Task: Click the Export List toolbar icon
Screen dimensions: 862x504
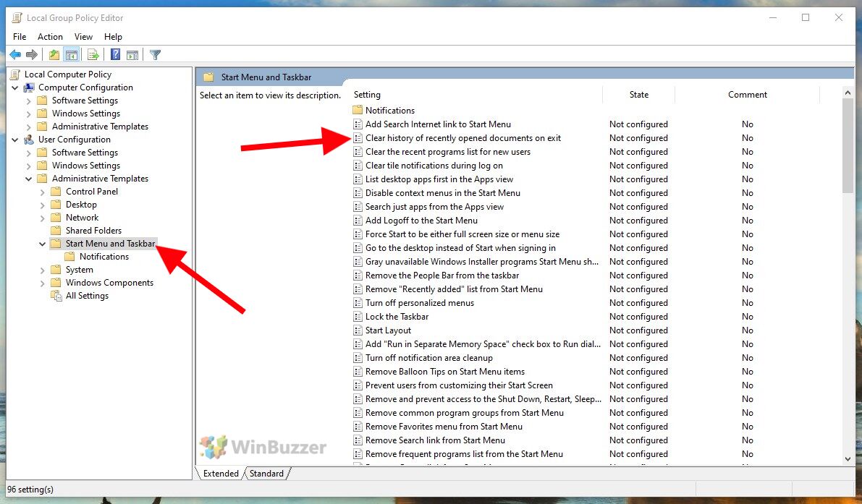Action: (93, 55)
